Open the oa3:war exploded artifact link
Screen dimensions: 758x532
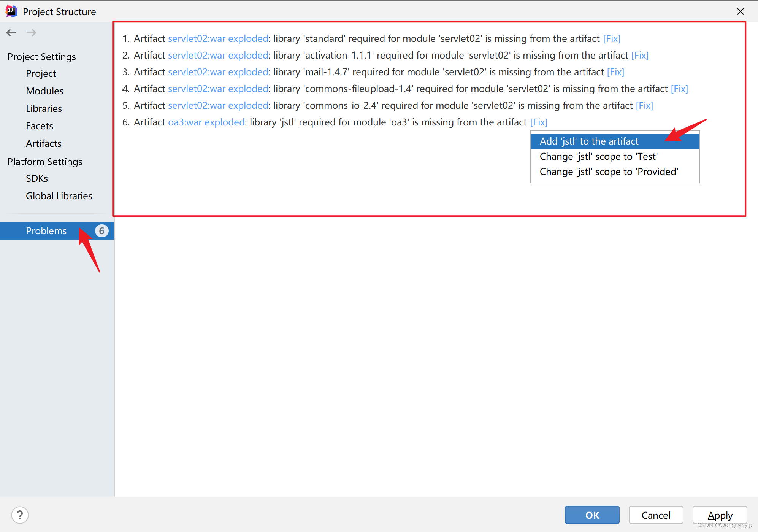click(x=206, y=122)
